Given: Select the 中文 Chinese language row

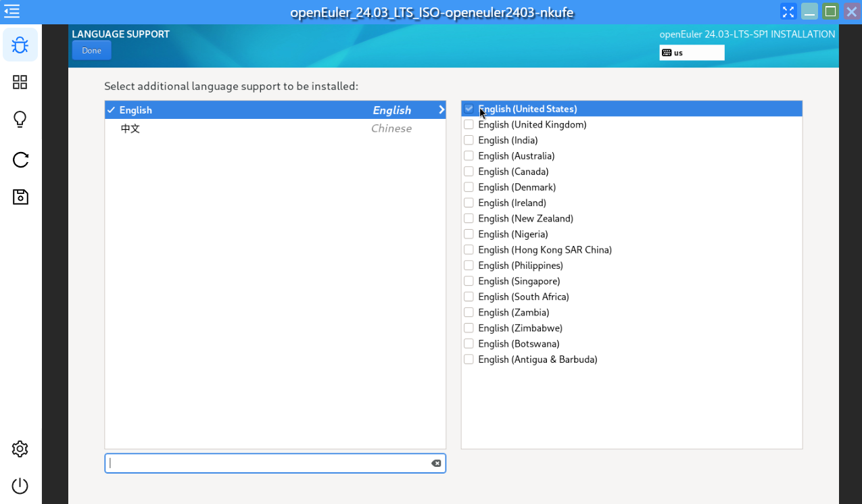Looking at the screenshot, I should 275,128.
